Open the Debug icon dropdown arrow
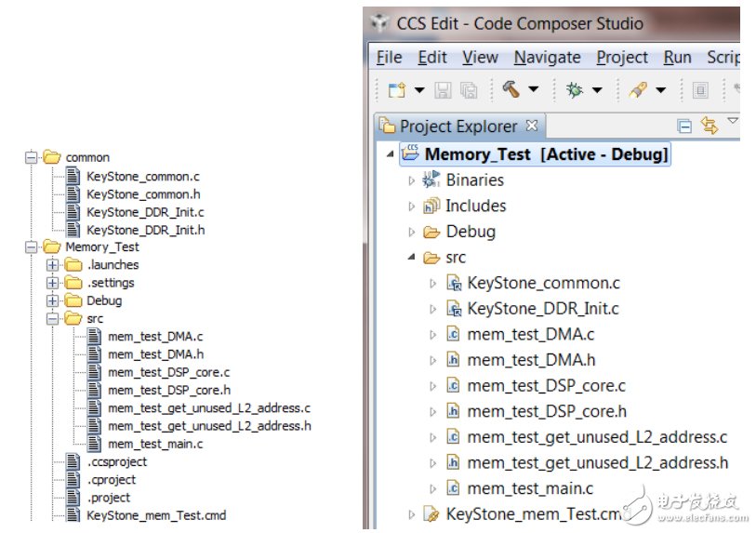 click(x=597, y=90)
